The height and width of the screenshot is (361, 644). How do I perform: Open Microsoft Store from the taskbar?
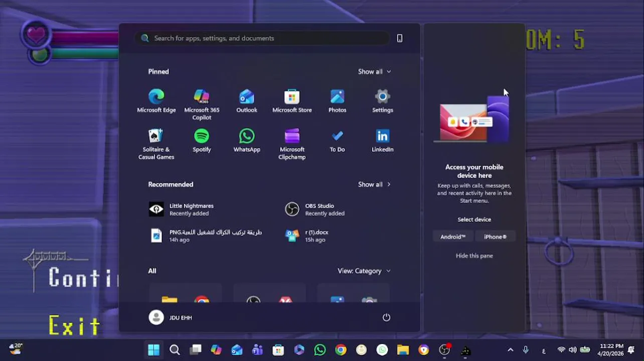[x=278, y=349]
